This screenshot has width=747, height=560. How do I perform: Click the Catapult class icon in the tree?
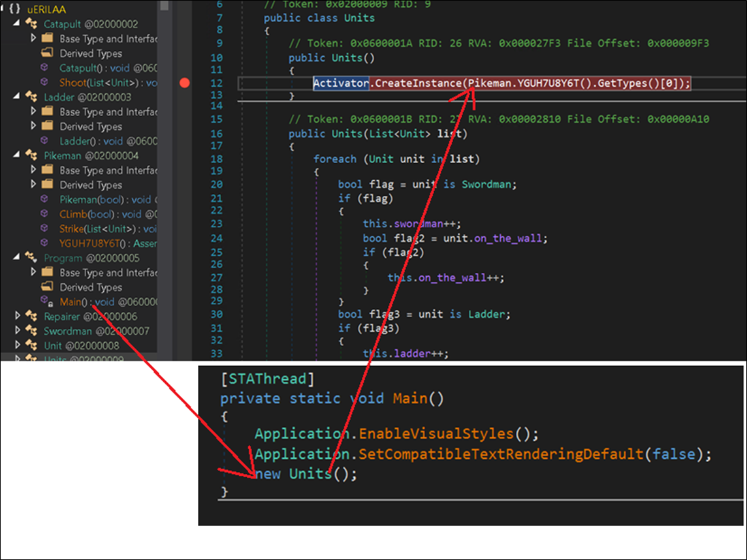coord(31,24)
